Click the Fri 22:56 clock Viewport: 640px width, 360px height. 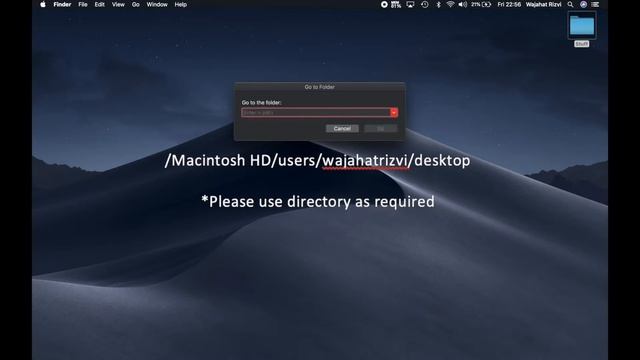509,4
